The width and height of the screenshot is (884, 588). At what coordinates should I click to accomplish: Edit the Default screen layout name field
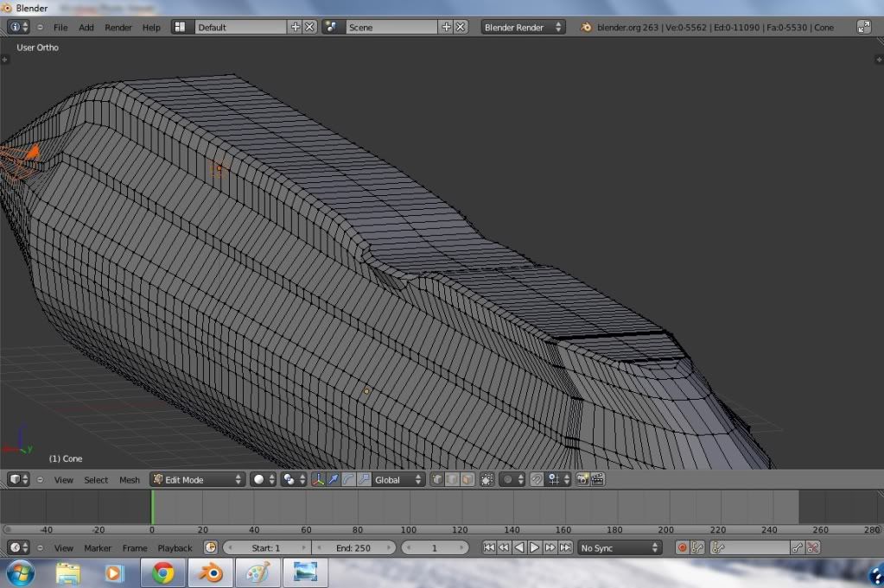(x=241, y=27)
